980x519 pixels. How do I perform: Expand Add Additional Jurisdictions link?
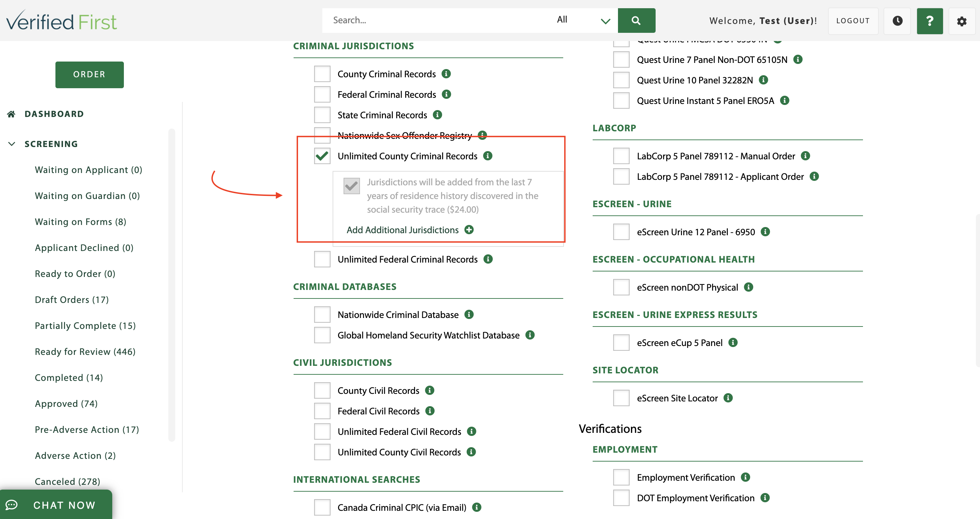click(402, 230)
